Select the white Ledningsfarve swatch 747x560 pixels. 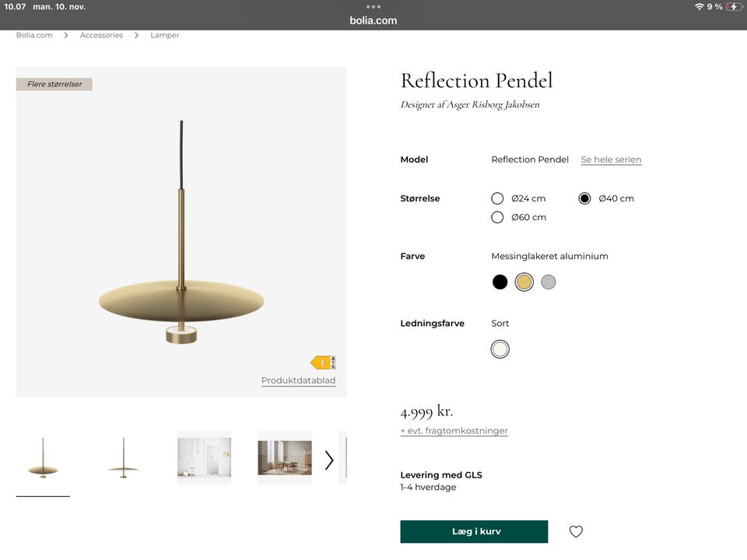click(x=499, y=348)
